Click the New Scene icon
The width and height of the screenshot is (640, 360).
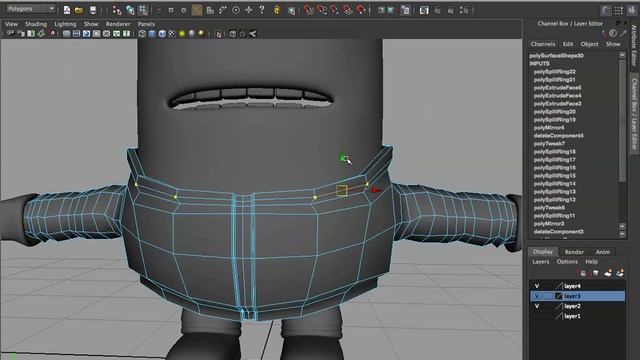point(67,10)
